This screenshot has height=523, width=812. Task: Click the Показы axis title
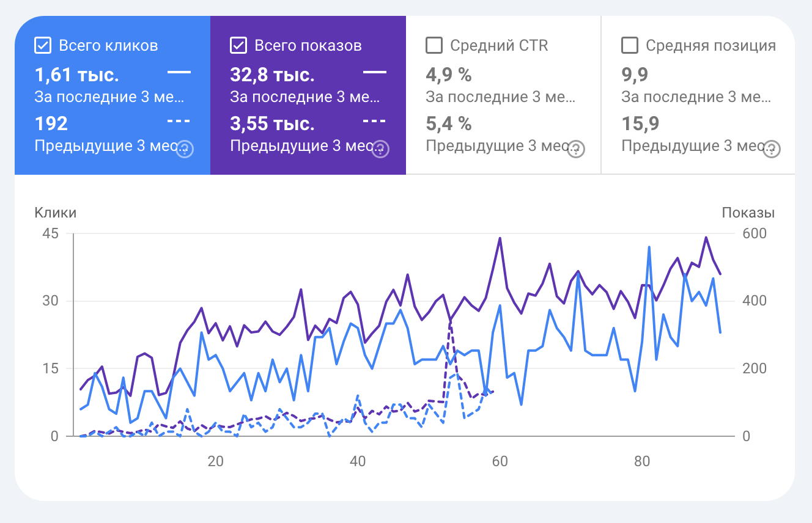click(x=748, y=213)
